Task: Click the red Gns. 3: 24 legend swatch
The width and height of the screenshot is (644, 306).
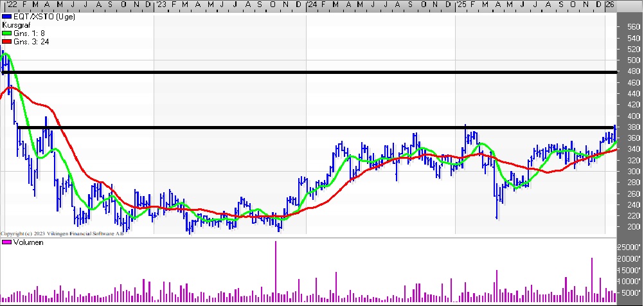Action: 6,41
